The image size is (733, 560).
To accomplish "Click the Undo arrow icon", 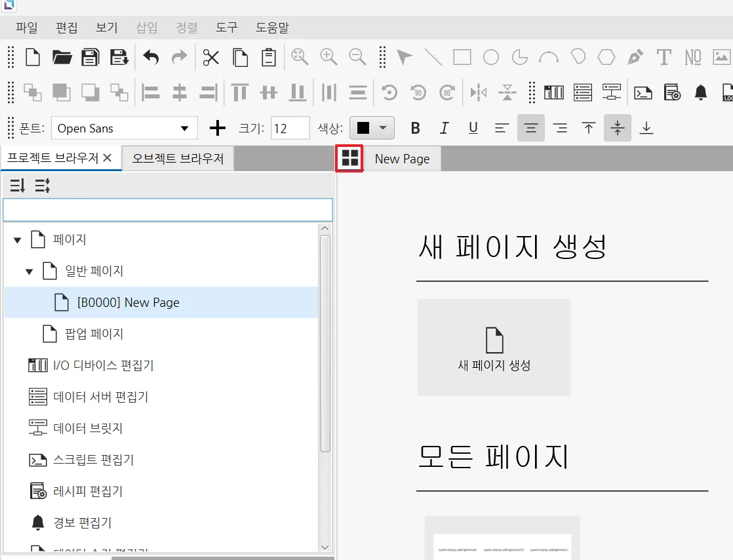I will (x=151, y=58).
